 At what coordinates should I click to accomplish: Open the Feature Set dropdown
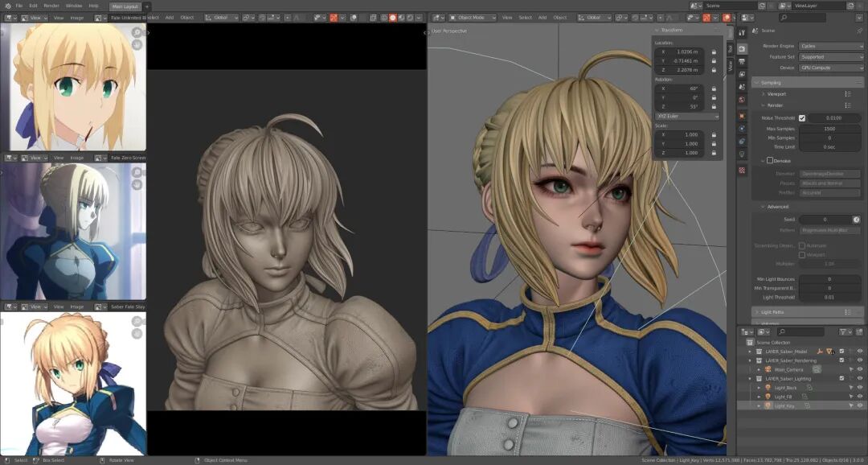[x=831, y=57]
